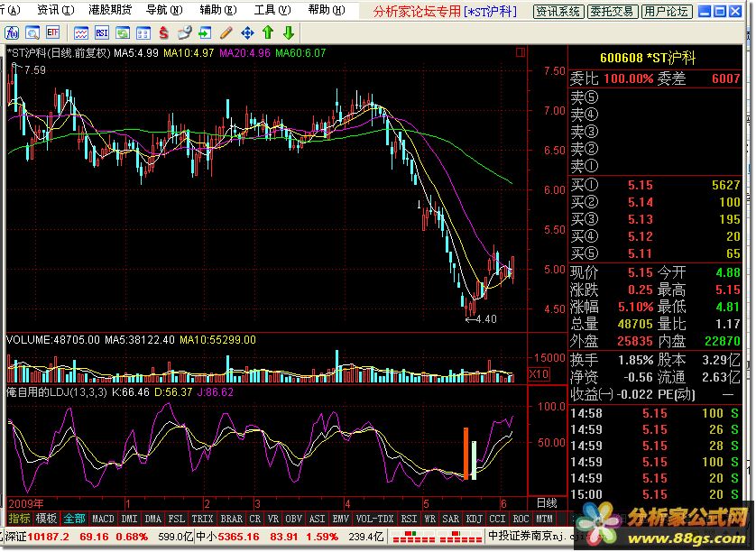Click the green arrow import window icon
The width and height of the screenshot is (756, 552).
[206, 32]
